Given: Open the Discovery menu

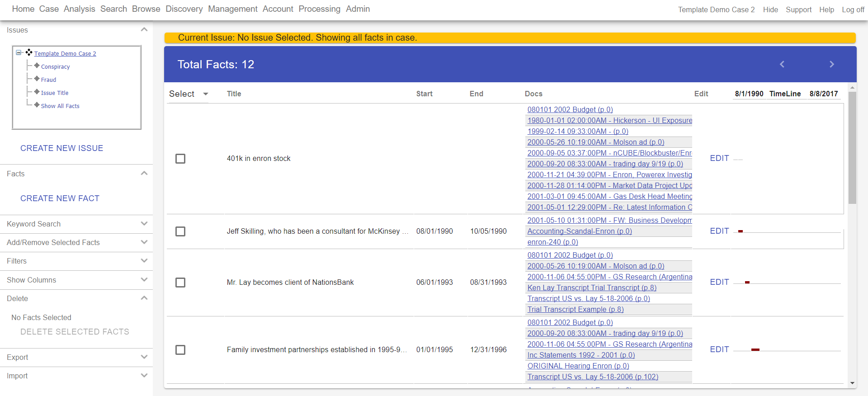Looking at the screenshot, I should tap(184, 9).
